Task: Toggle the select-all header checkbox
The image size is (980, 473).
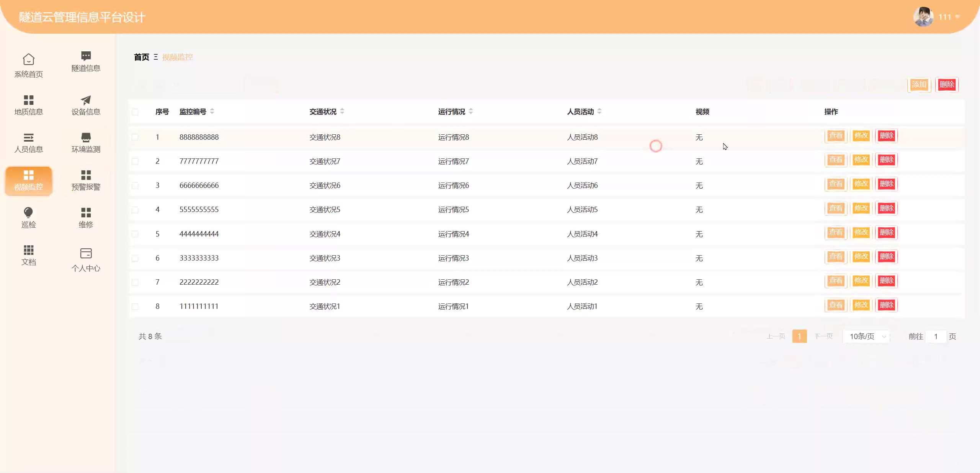Action: pyautogui.click(x=135, y=112)
